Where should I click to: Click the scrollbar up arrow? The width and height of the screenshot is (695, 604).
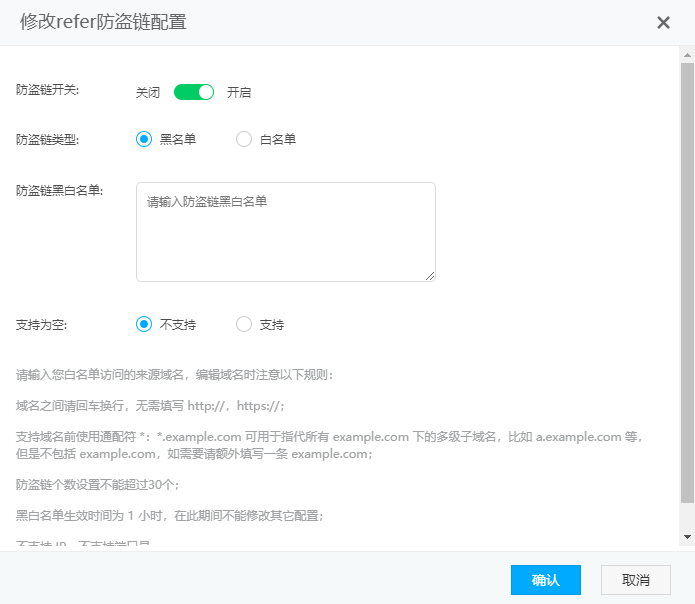[687, 54]
